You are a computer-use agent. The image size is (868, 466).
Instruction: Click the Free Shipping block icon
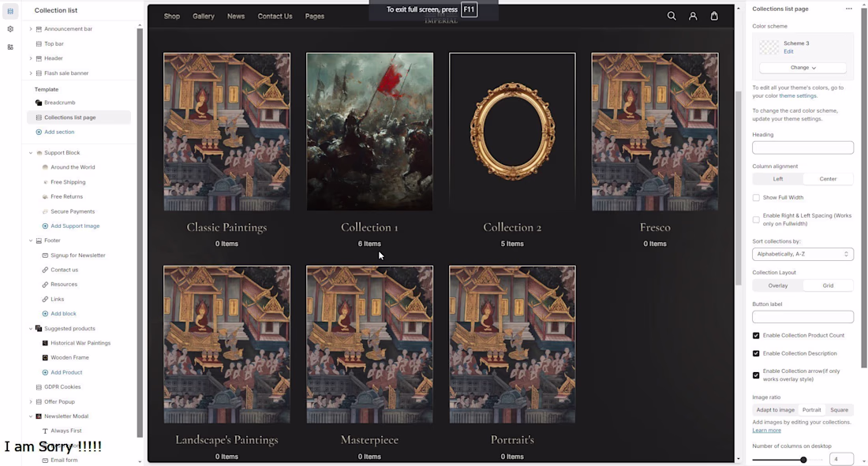pos(46,182)
